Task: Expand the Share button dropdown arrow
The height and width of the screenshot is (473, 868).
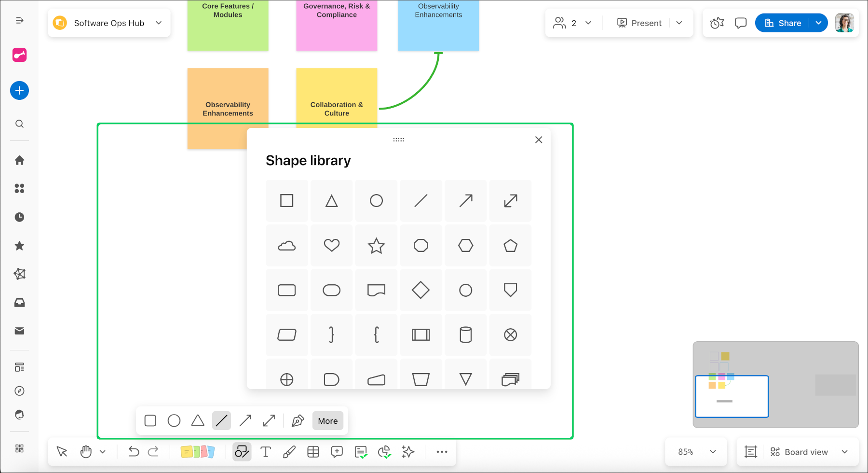Action: [x=818, y=23]
